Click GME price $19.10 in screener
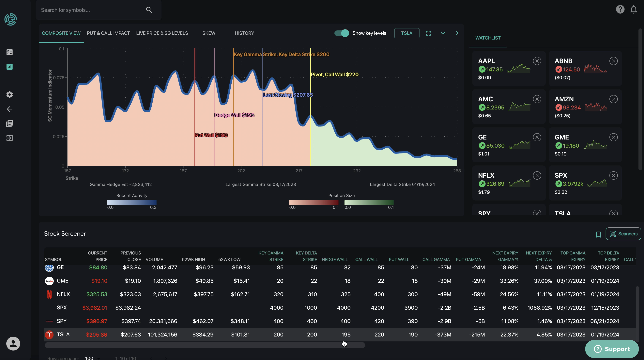 click(99, 281)
